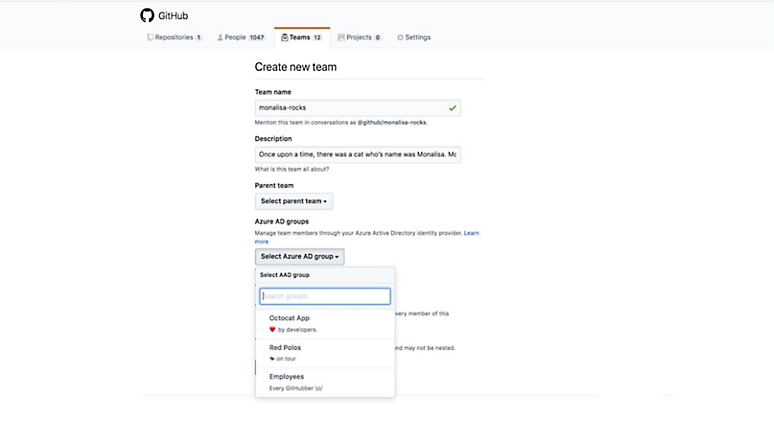This screenshot has height=443, width=774.
Task: Click the GitHub Octocat logo
Action: point(147,15)
